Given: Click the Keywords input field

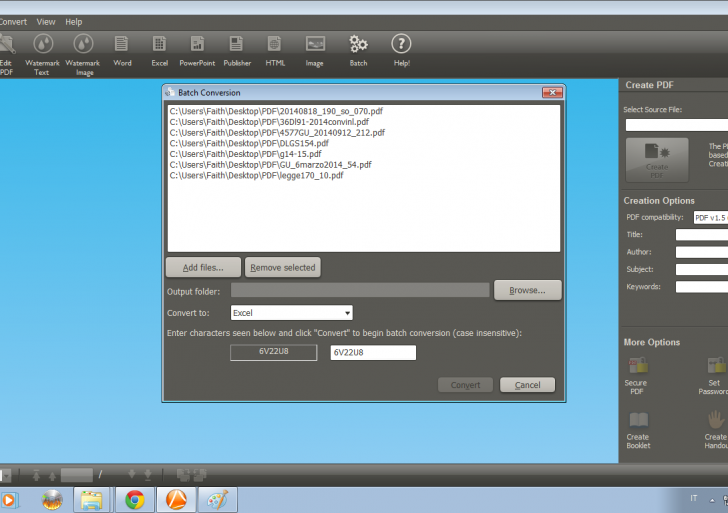Looking at the screenshot, I should [702, 287].
